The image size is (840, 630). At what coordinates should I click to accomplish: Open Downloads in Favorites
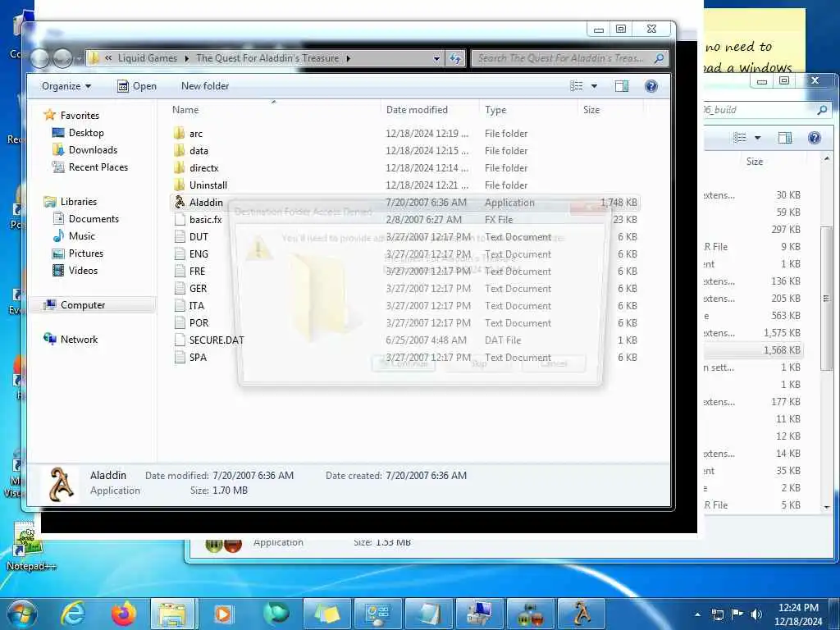(93, 149)
